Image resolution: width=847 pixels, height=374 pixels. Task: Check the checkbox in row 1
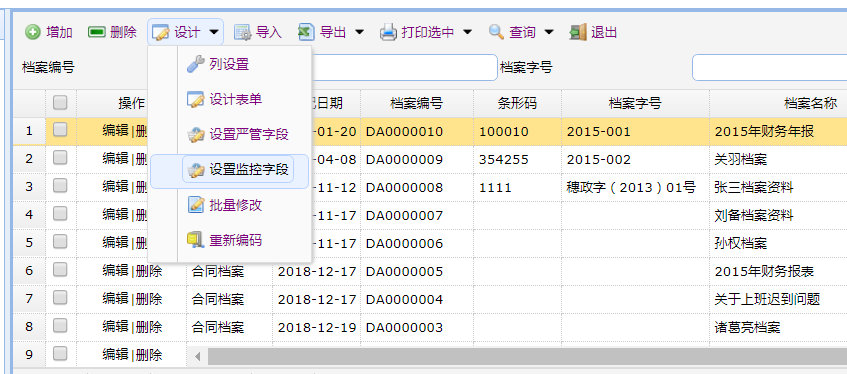pos(60,129)
